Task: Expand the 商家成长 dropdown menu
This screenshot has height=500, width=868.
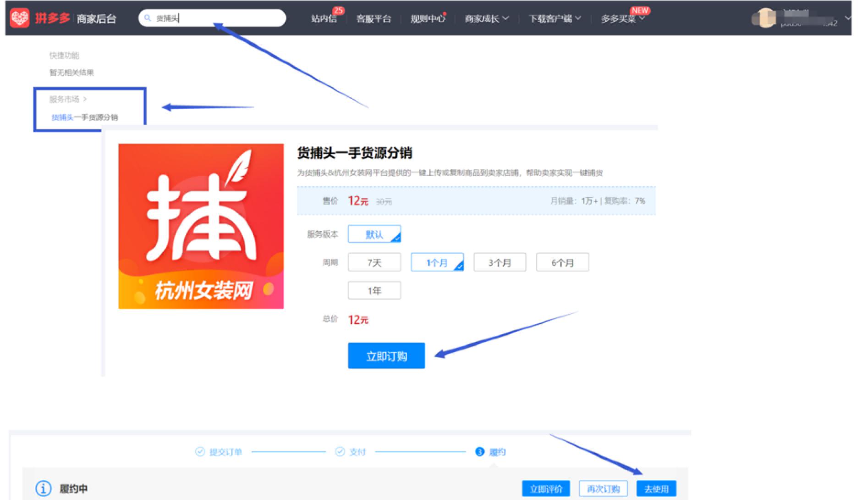Action: click(x=486, y=18)
